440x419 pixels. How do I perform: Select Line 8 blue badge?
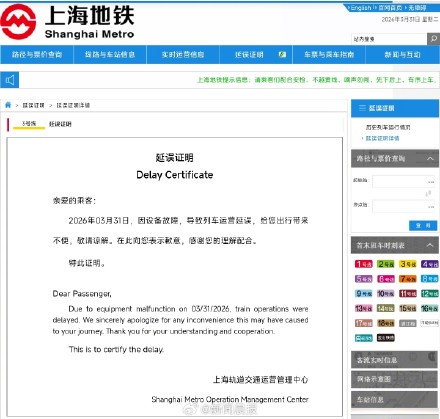(x=430, y=279)
